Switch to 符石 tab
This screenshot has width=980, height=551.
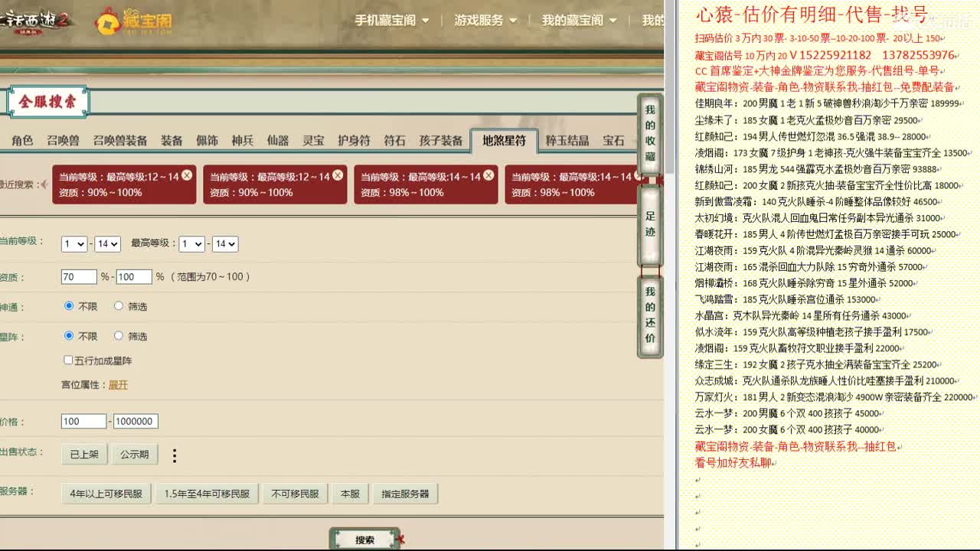coord(394,140)
